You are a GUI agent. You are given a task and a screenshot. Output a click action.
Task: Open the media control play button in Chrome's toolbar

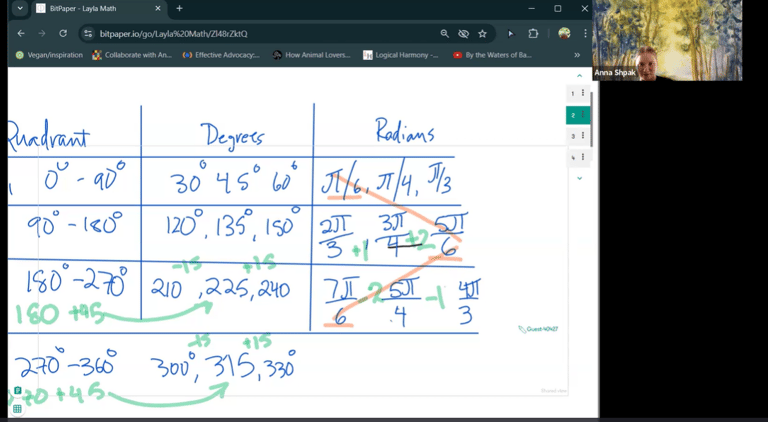click(510, 33)
